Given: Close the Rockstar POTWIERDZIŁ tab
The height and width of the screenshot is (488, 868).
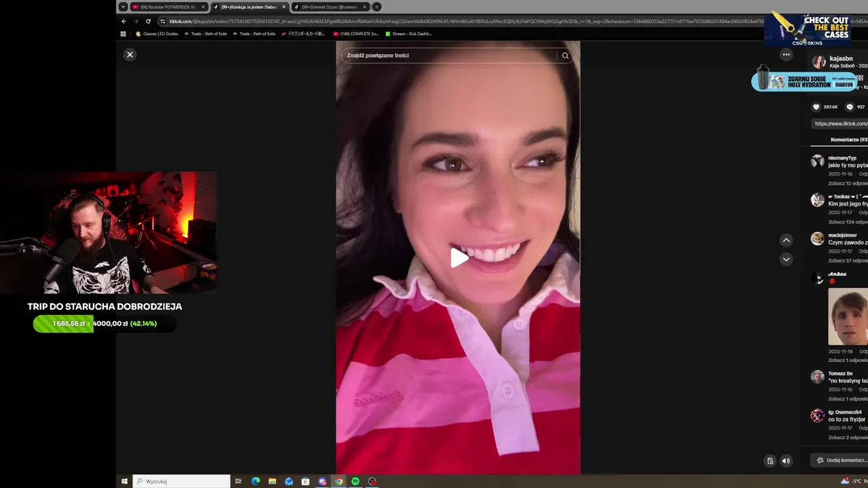Looking at the screenshot, I should click(x=203, y=7).
